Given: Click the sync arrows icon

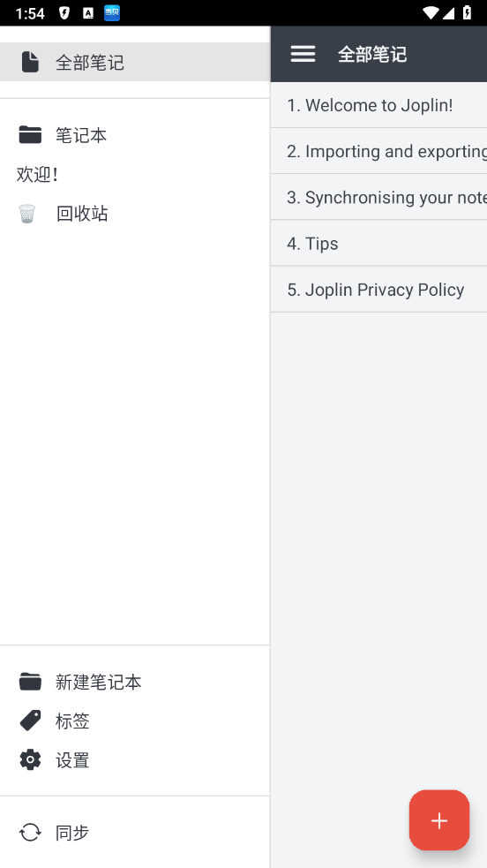Looking at the screenshot, I should tap(30, 832).
